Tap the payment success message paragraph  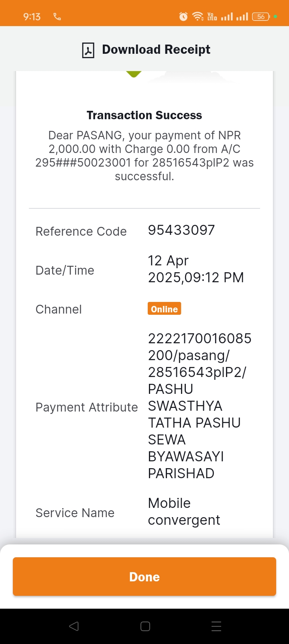[x=144, y=156]
